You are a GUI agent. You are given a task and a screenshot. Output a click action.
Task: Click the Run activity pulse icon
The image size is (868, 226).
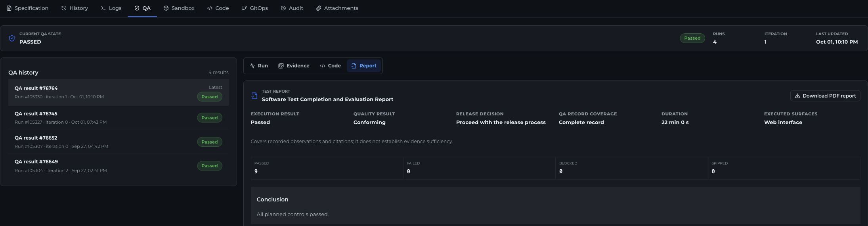(252, 66)
